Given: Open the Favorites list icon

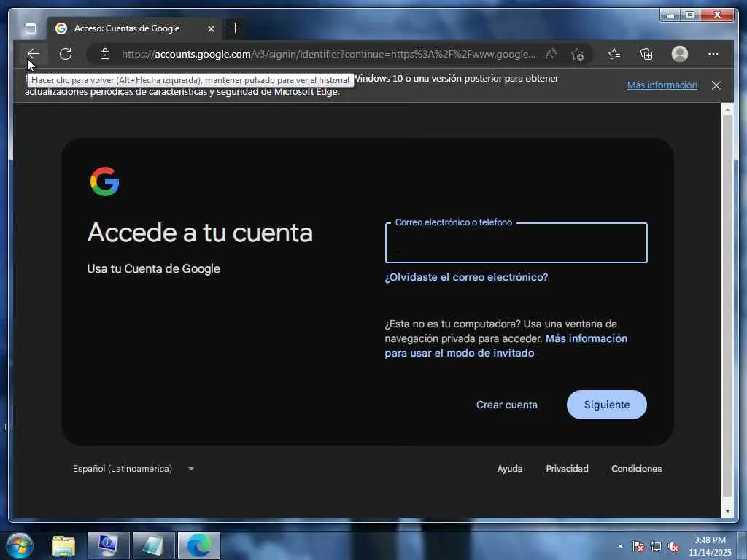Looking at the screenshot, I should [x=614, y=54].
